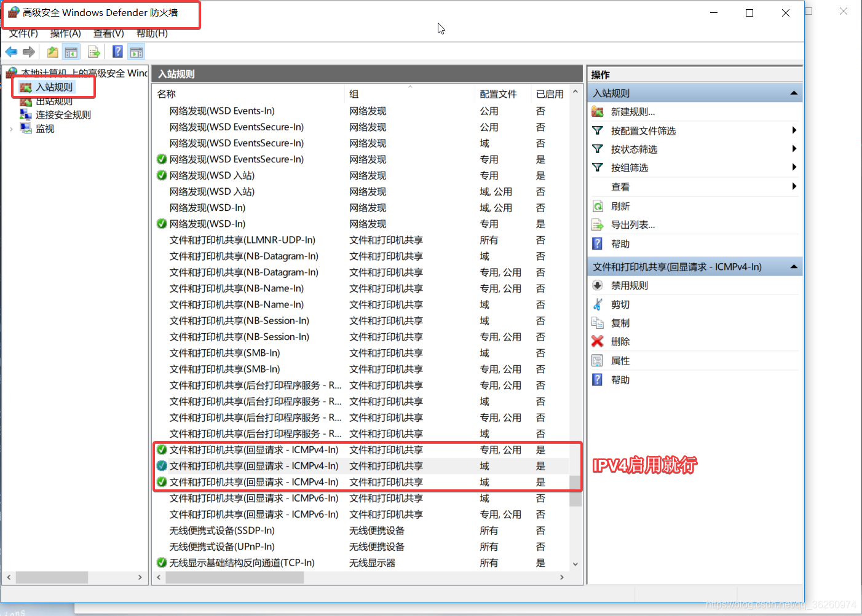
Task: Select rule 文件和打印机共享(LLMNR-UDP-In)
Action: 361,240
